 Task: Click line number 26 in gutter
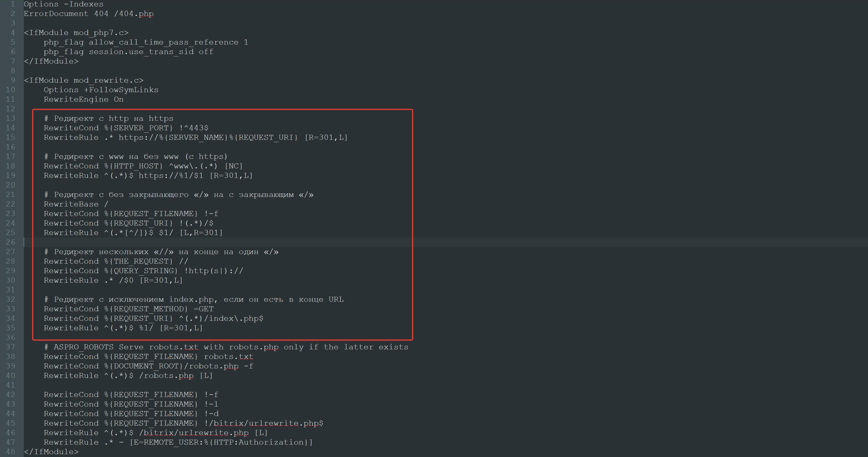point(10,242)
